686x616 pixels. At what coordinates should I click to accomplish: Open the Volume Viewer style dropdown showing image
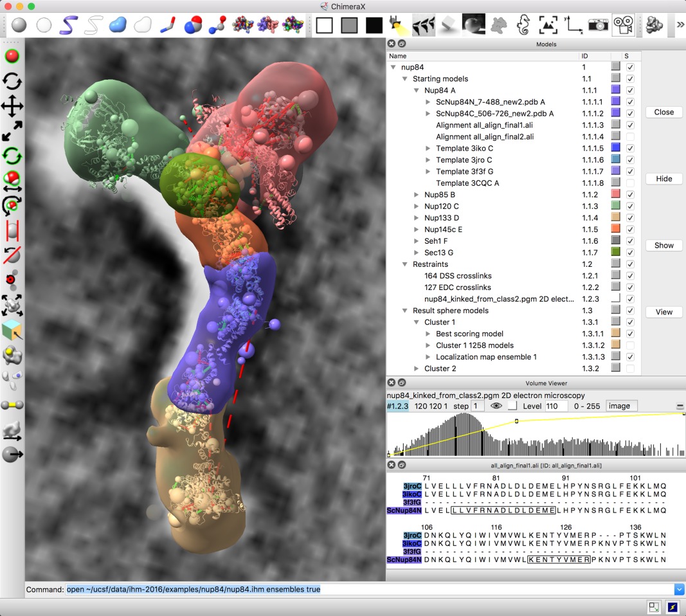[x=621, y=406]
